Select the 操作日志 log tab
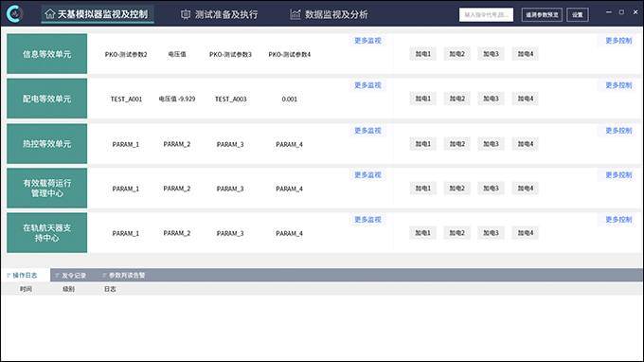The image size is (644, 362). click(x=26, y=276)
